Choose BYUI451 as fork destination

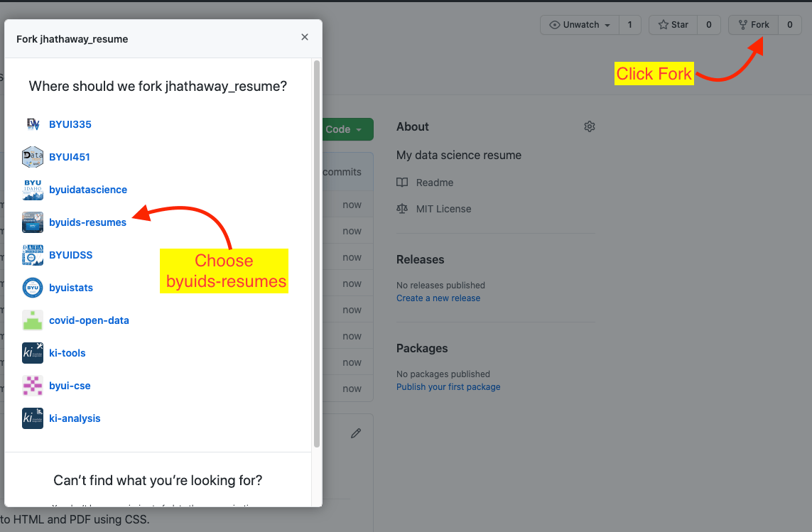coord(70,157)
